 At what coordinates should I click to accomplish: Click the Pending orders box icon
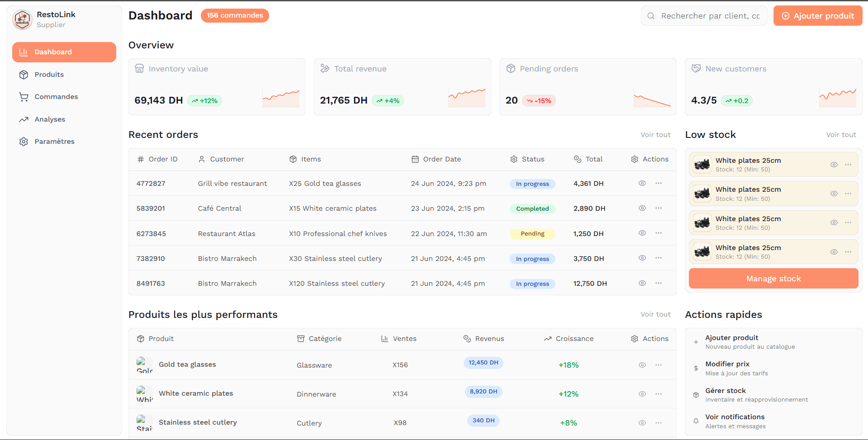pyautogui.click(x=511, y=69)
